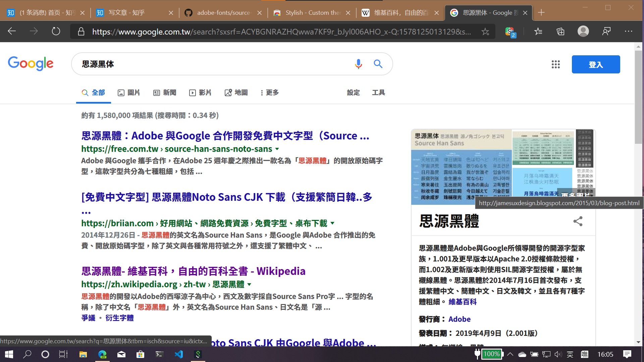Viewport: 644px width, 362px height.
Task: Close the Stylish - Custom themes tab
Action: 348,13
